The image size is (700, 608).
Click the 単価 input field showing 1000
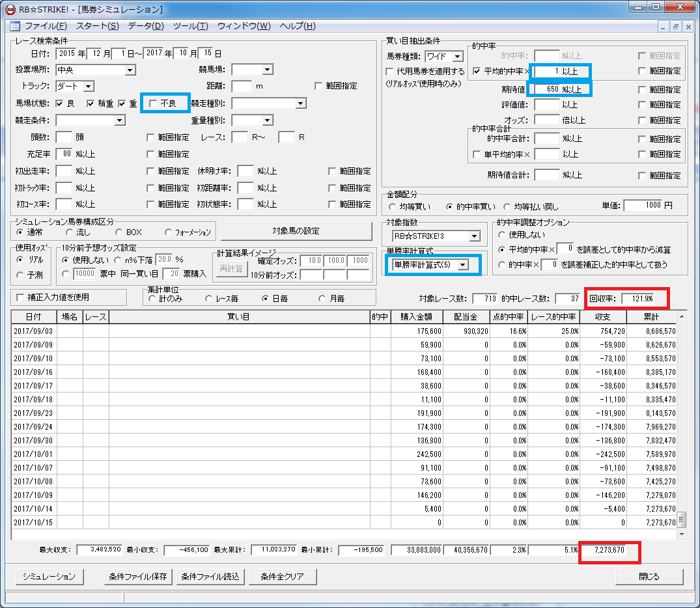point(643,205)
